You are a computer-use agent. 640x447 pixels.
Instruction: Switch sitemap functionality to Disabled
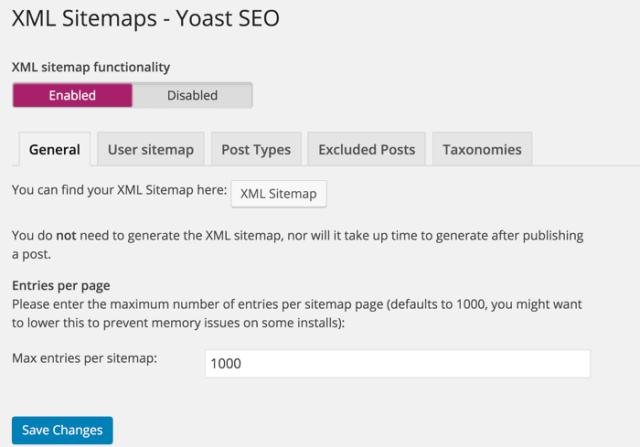click(x=192, y=95)
